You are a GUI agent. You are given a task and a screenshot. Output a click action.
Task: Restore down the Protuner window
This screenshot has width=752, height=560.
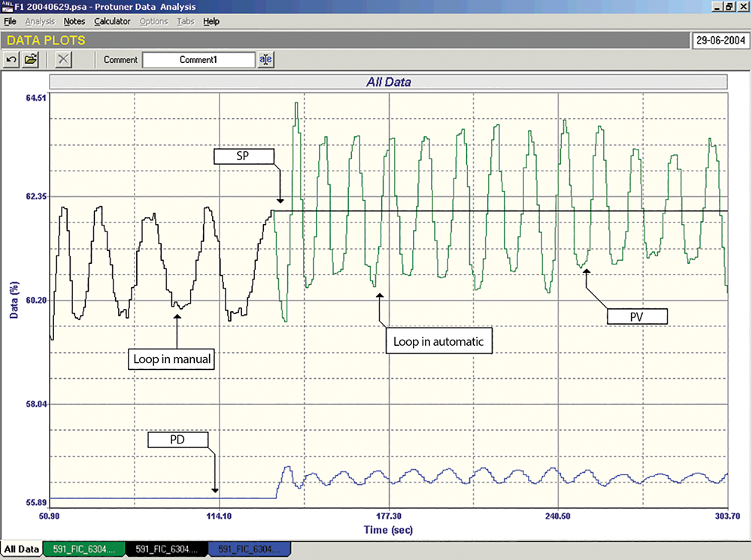click(729, 7)
